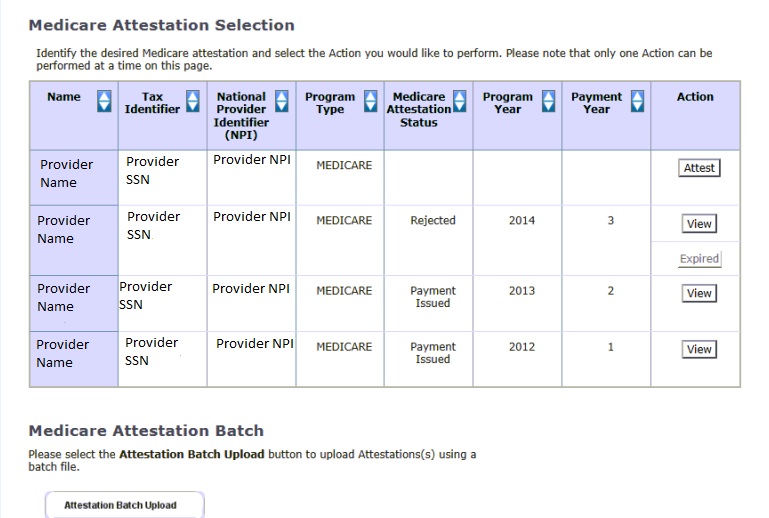Click the Medicare Attestation Batch heading

coord(146,431)
